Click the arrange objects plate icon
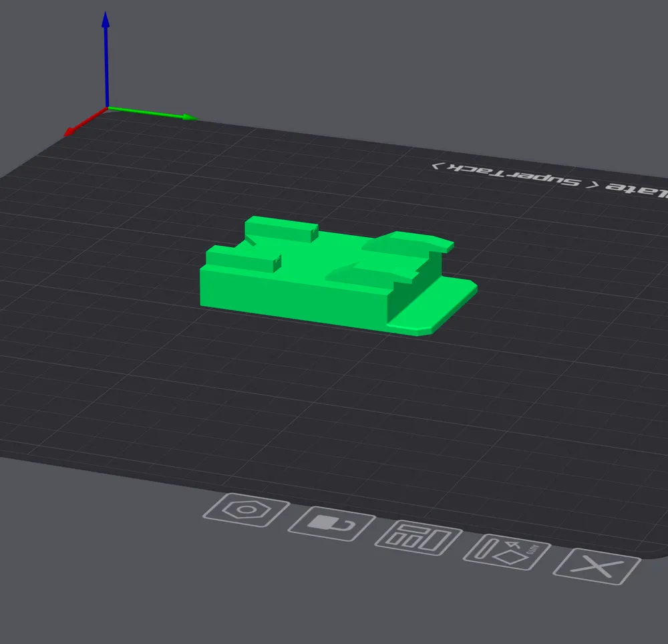The image size is (668, 644). pos(418,538)
